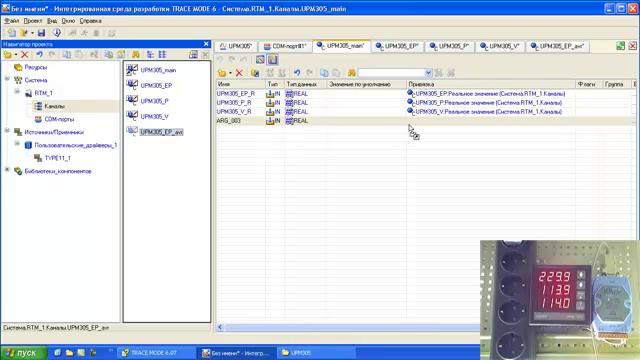Screen dimensions: 640x360
Task: Open dropdown arrow beside navigator create icon
Action: (x=16, y=54)
